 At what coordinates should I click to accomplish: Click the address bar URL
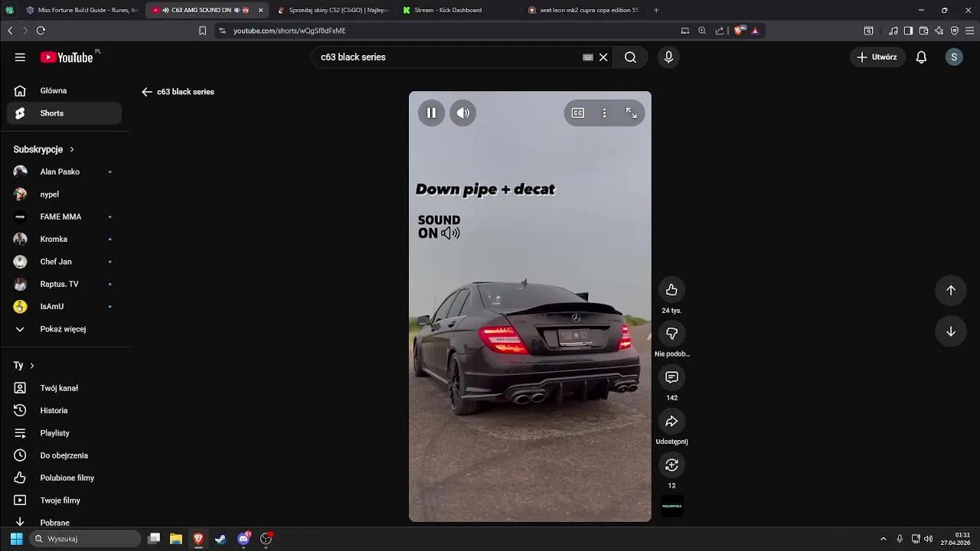(x=289, y=31)
